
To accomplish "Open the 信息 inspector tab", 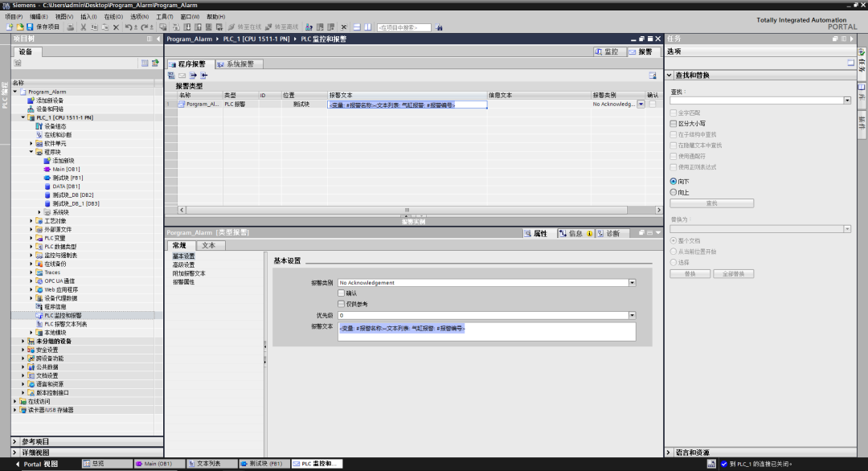I will point(575,234).
